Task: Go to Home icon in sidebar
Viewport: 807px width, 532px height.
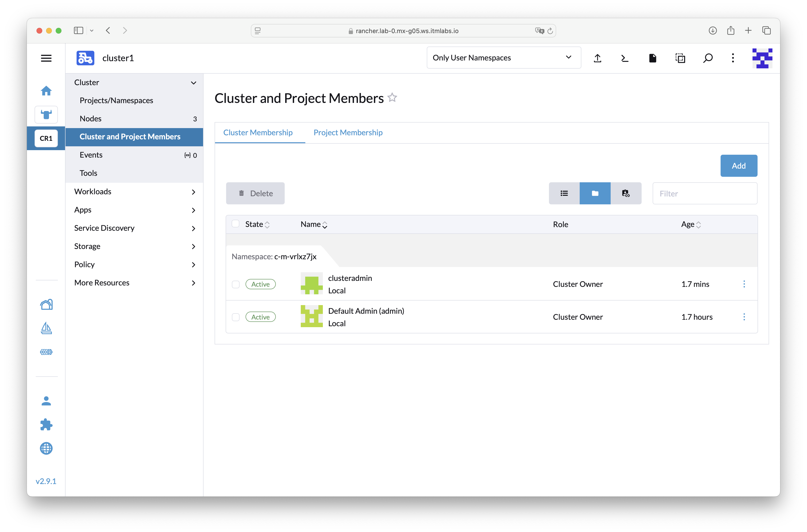Action: [x=46, y=91]
